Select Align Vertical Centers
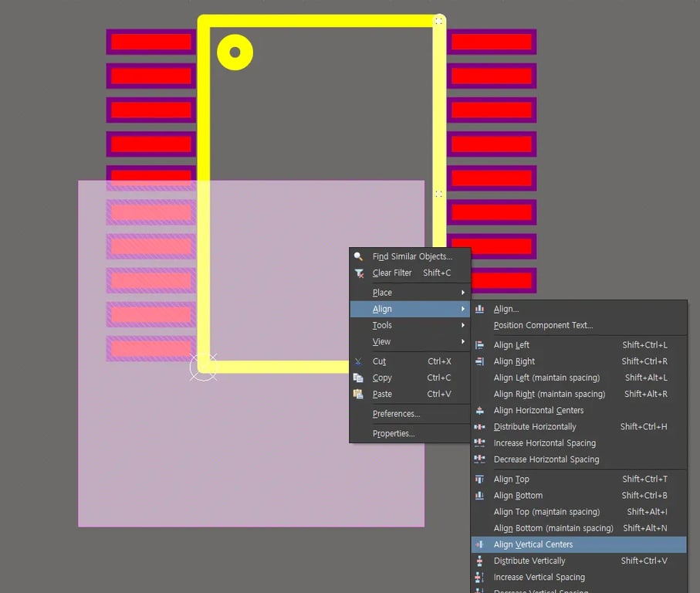This screenshot has height=593, width=700. point(579,544)
